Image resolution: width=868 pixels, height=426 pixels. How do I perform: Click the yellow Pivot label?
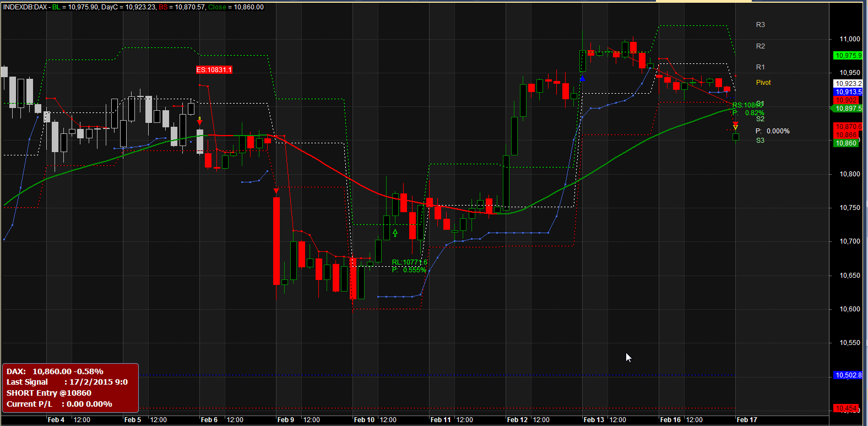pos(763,83)
